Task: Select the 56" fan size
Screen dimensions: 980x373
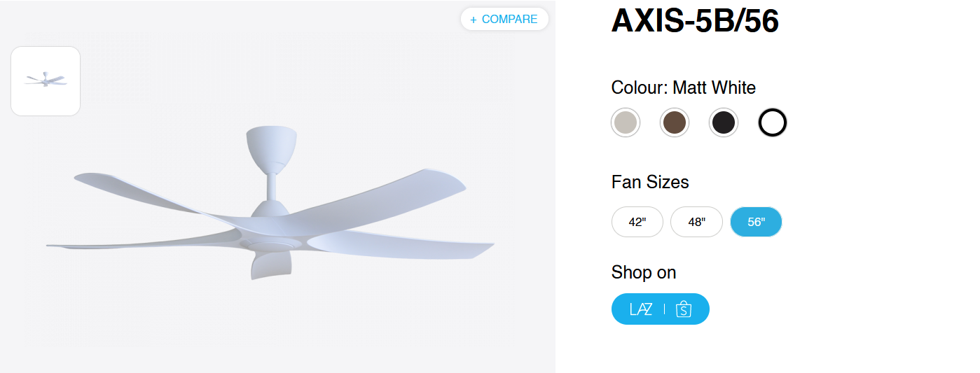Action: pos(756,223)
